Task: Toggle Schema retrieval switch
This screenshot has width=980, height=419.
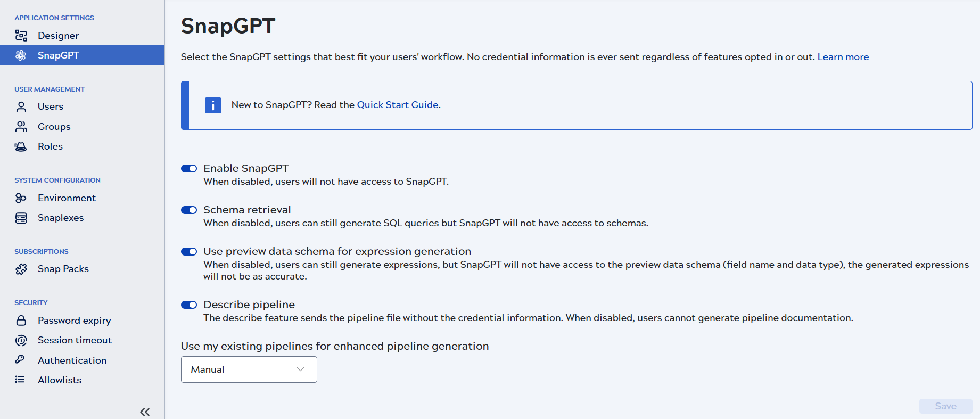Action: pyautogui.click(x=189, y=210)
